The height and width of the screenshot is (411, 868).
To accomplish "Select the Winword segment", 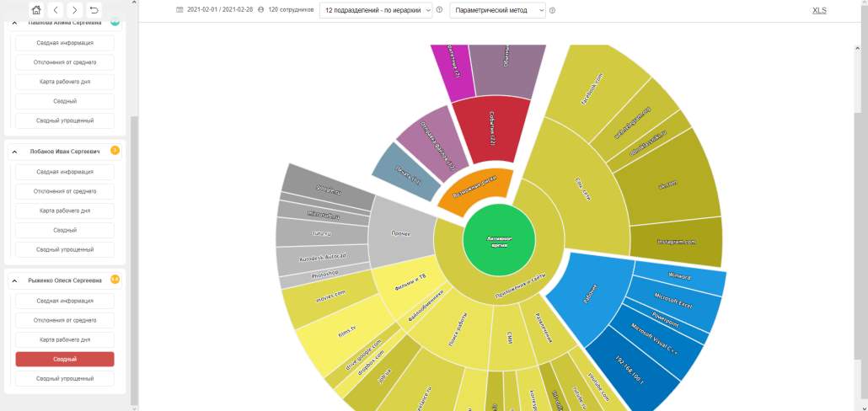I will click(680, 275).
